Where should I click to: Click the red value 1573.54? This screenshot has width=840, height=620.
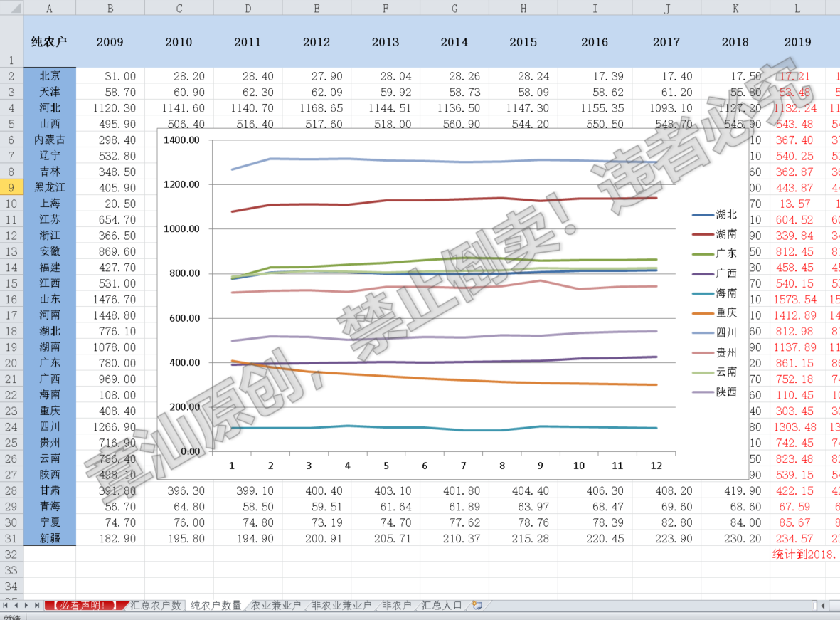[x=797, y=299]
